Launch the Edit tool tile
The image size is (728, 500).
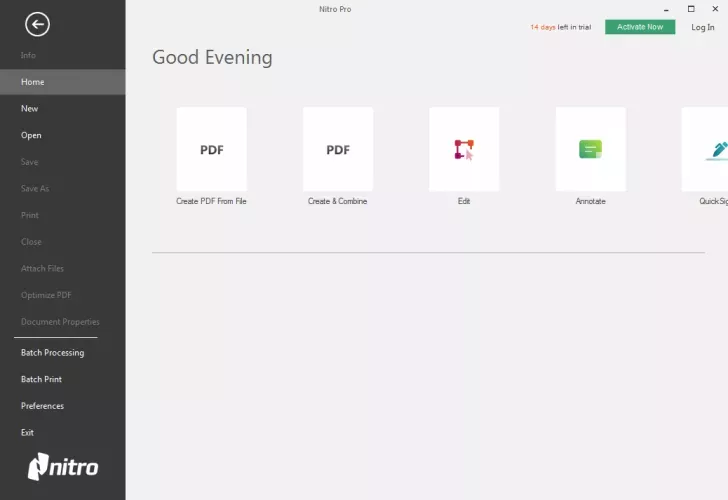pyautogui.click(x=464, y=149)
